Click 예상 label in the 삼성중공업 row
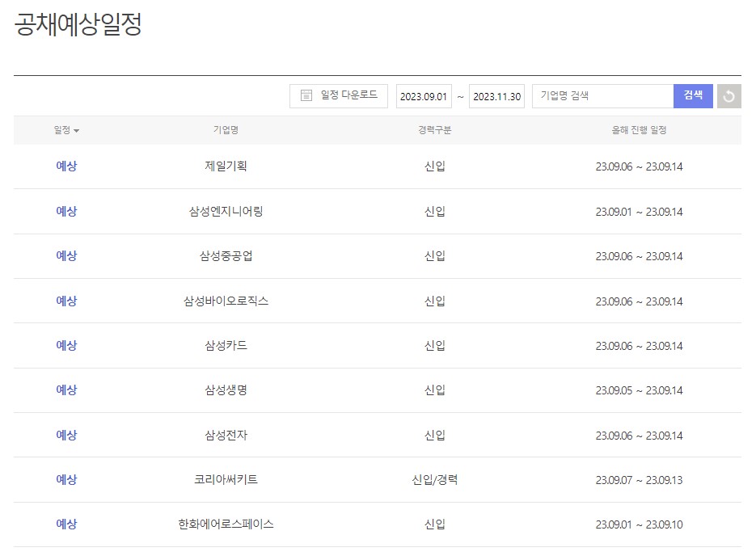The width and height of the screenshot is (756, 556). tap(66, 256)
